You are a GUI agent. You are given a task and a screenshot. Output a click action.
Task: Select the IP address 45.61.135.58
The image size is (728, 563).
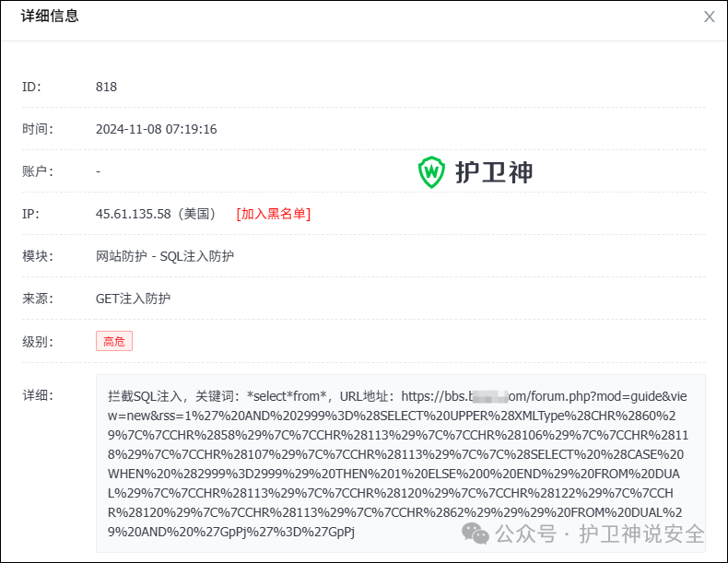tap(134, 214)
